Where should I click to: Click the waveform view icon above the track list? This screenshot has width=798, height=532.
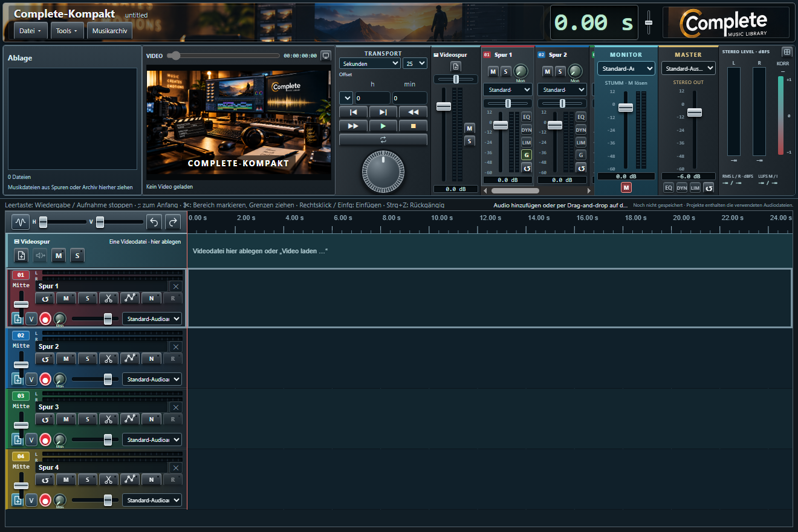click(21, 222)
